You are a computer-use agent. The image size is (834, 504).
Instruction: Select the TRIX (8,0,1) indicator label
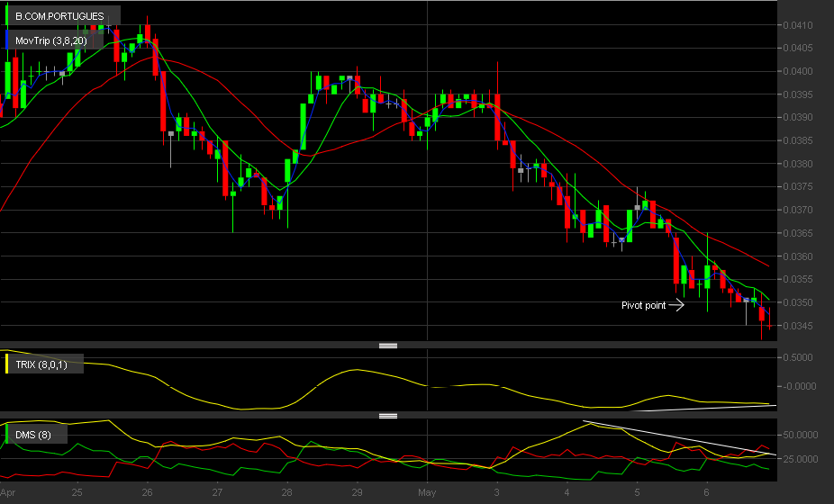(x=41, y=364)
